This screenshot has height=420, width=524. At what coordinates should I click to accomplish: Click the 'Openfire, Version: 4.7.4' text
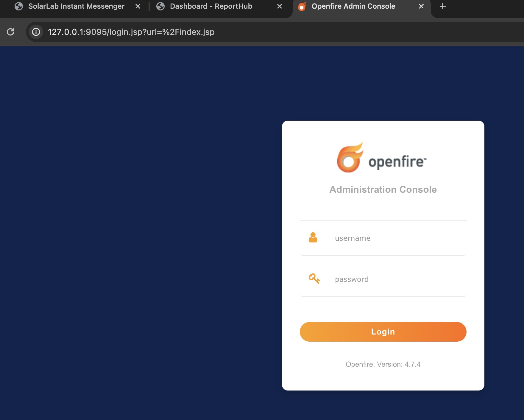tap(383, 364)
